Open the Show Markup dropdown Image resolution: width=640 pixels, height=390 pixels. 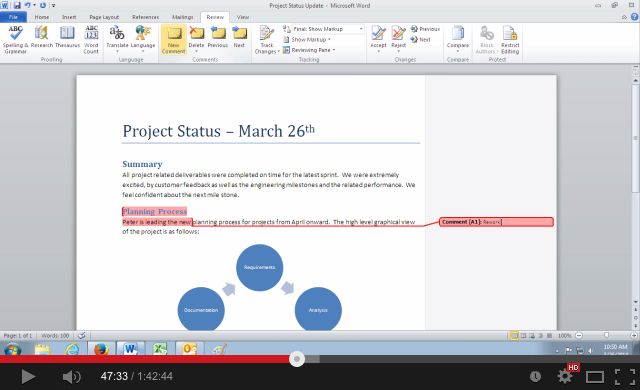307,40
